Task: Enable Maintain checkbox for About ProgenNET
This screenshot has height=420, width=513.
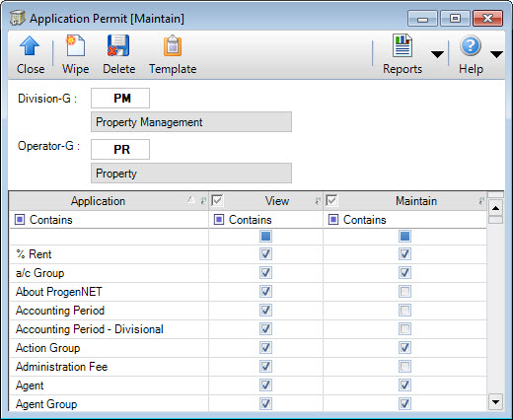Action: coord(404,292)
